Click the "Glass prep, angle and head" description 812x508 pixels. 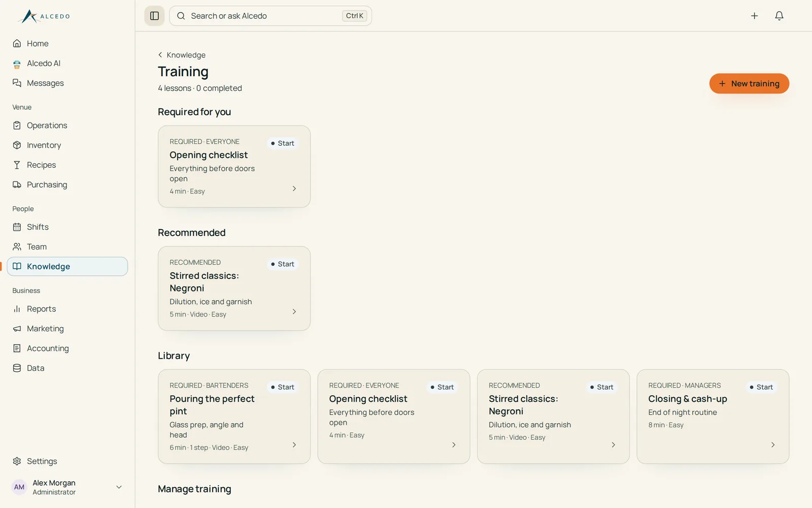tap(207, 430)
